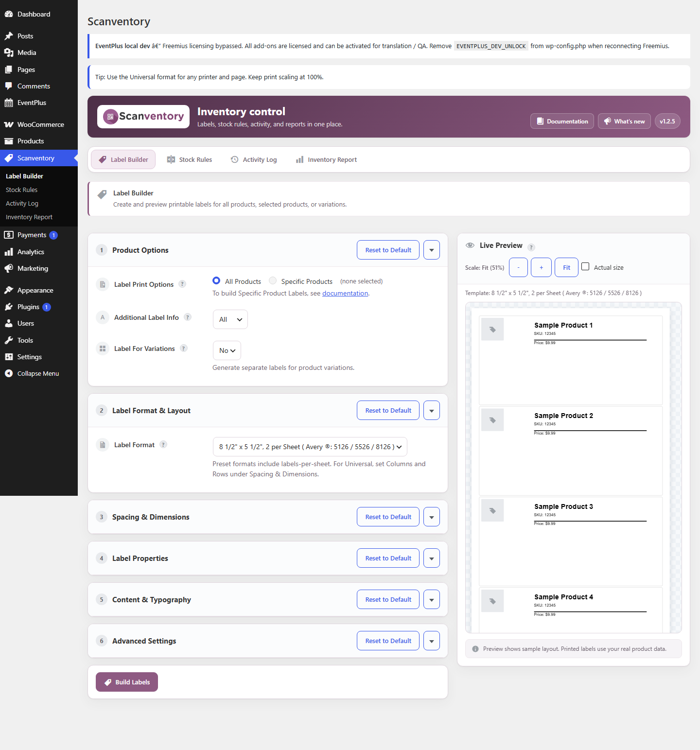
Task: Open Activity Log in sidebar submenu
Action: coord(22,203)
